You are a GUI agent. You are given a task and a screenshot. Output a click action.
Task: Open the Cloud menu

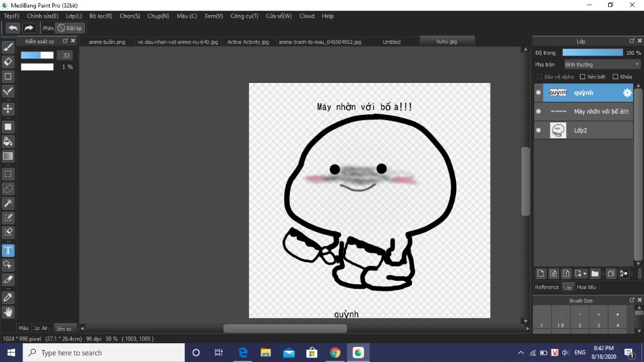click(307, 16)
